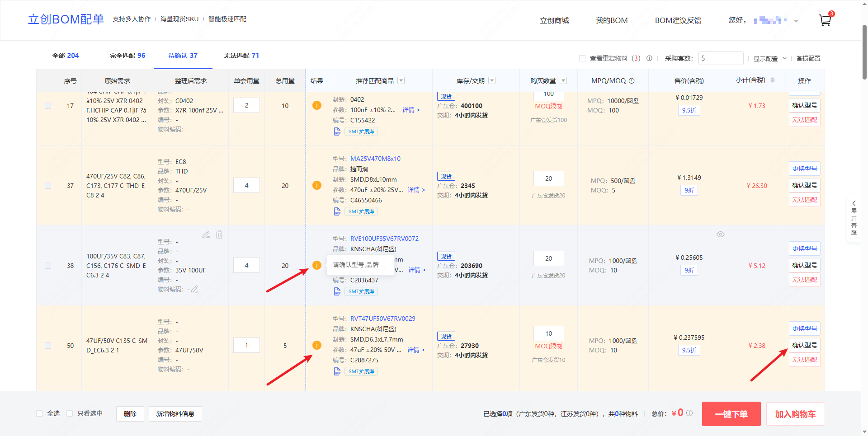Switch to the 无法匹配 71 tab
This screenshot has width=868, height=436.
click(241, 56)
